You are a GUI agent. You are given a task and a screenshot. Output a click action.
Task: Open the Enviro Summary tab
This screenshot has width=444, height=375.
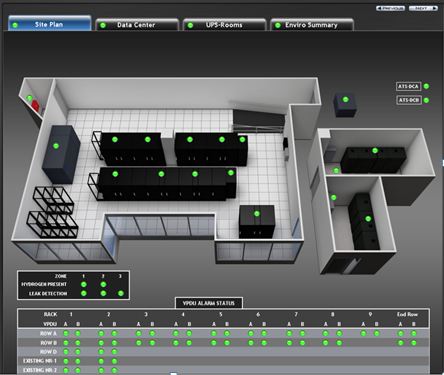(x=312, y=25)
